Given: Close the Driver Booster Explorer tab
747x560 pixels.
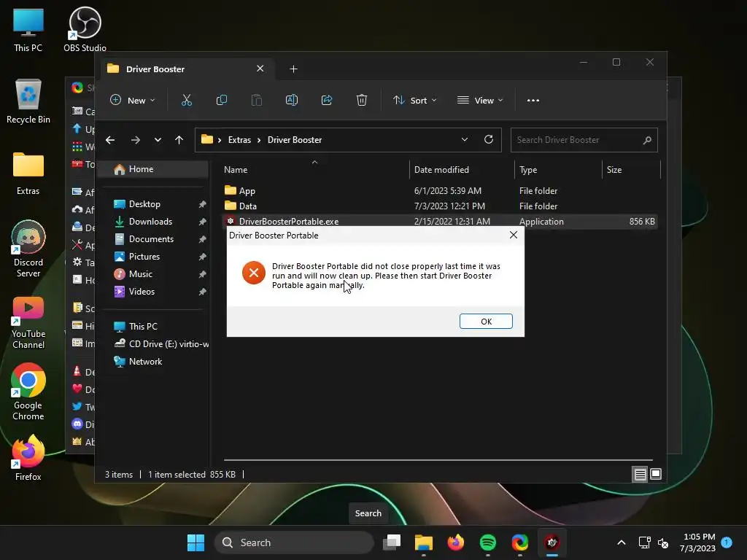Looking at the screenshot, I should click(260, 69).
